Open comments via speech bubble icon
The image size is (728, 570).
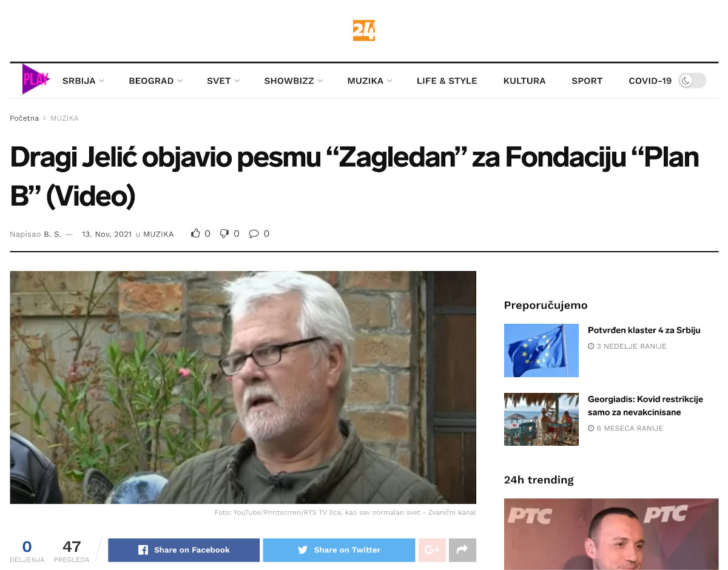(x=254, y=233)
